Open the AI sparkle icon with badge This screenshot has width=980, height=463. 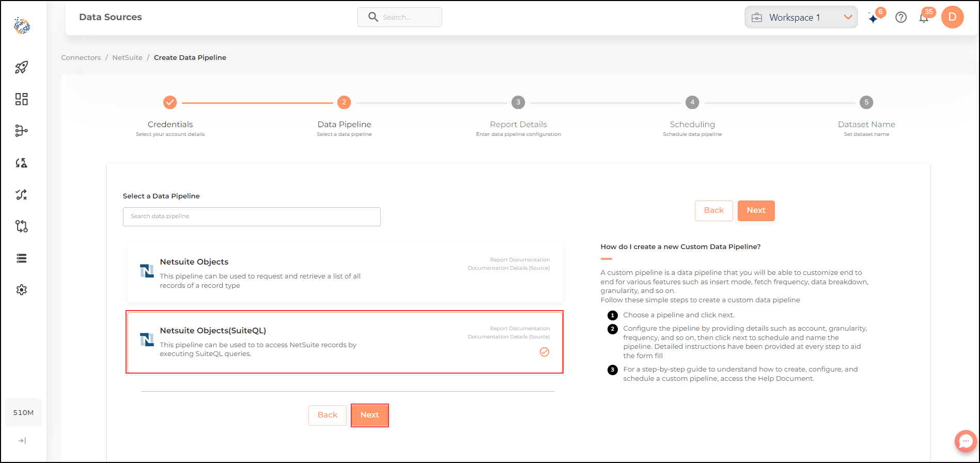pyautogui.click(x=874, y=18)
